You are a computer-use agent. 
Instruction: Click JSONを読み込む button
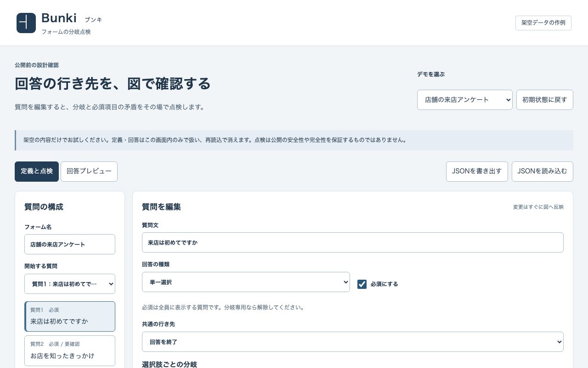pyautogui.click(x=542, y=172)
